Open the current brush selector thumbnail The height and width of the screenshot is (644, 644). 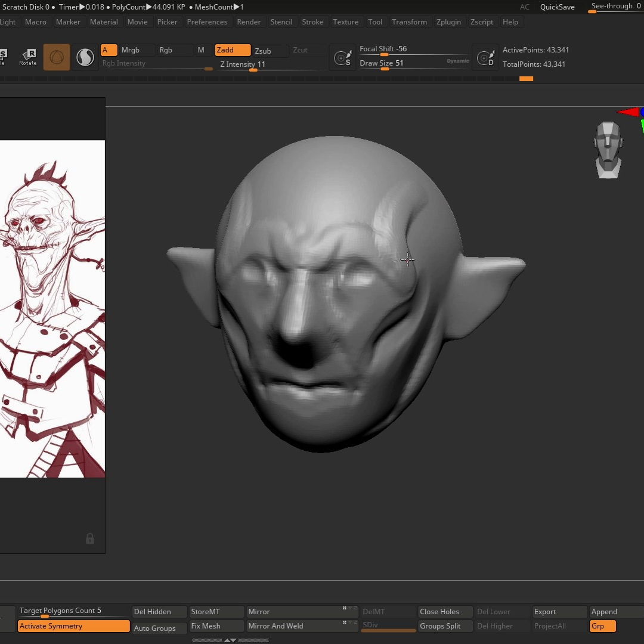click(x=57, y=57)
